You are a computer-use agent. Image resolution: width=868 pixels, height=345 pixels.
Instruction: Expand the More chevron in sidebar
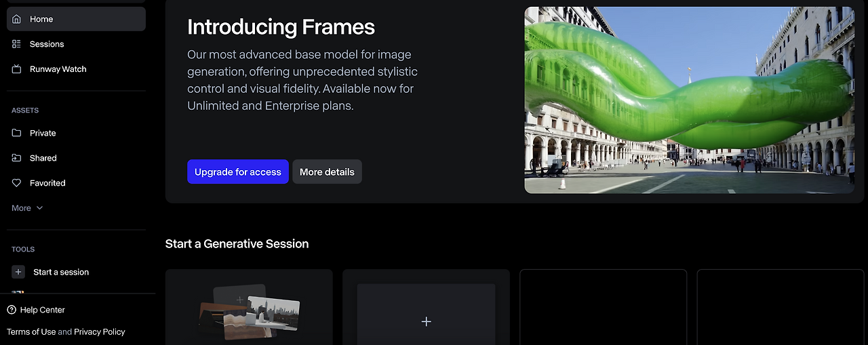pyautogui.click(x=39, y=208)
